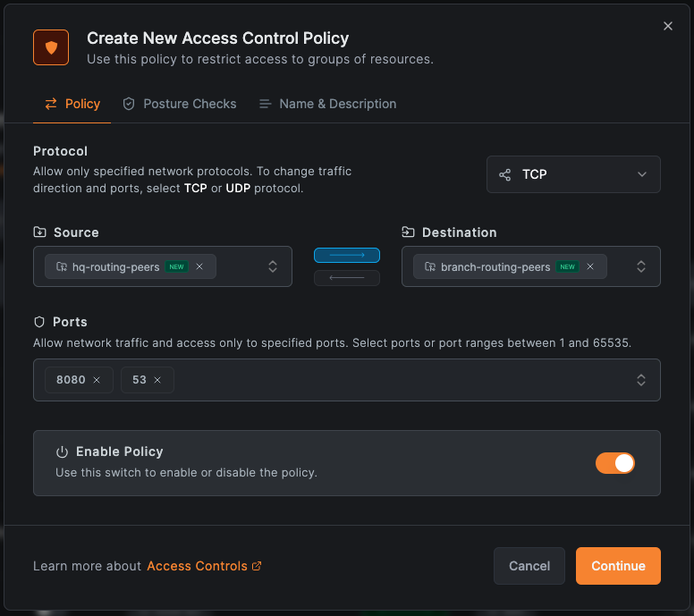
Task: Select the destination-to-source reverse arrow
Action: pyautogui.click(x=347, y=278)
